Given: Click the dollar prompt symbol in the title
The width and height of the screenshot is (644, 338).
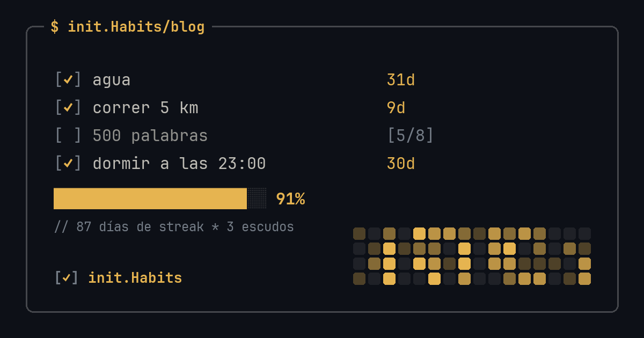Looking at the screenshot, I should pos(55,27).
